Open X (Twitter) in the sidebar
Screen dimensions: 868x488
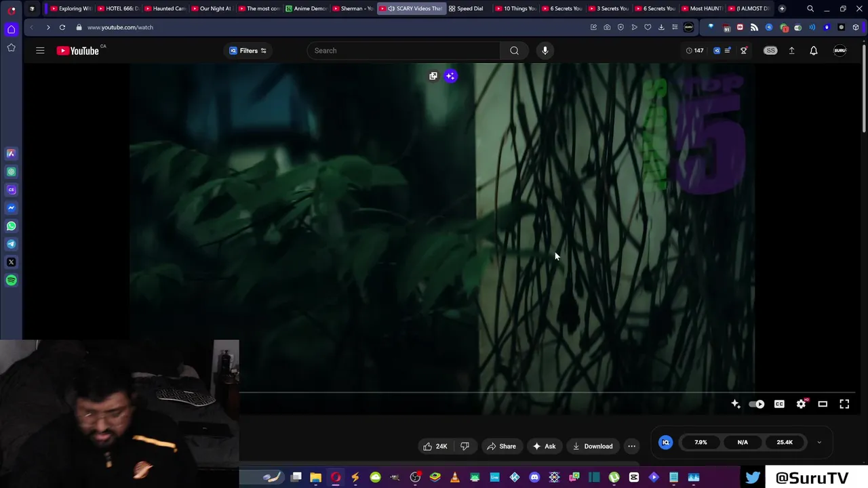point(11,262)
